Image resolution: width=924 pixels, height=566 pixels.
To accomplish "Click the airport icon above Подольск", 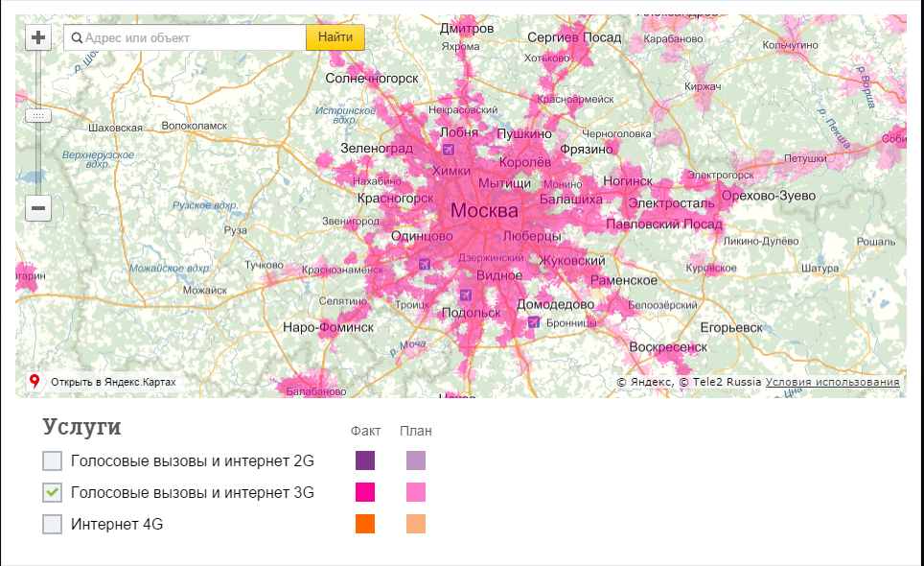I will pos(466,295).
